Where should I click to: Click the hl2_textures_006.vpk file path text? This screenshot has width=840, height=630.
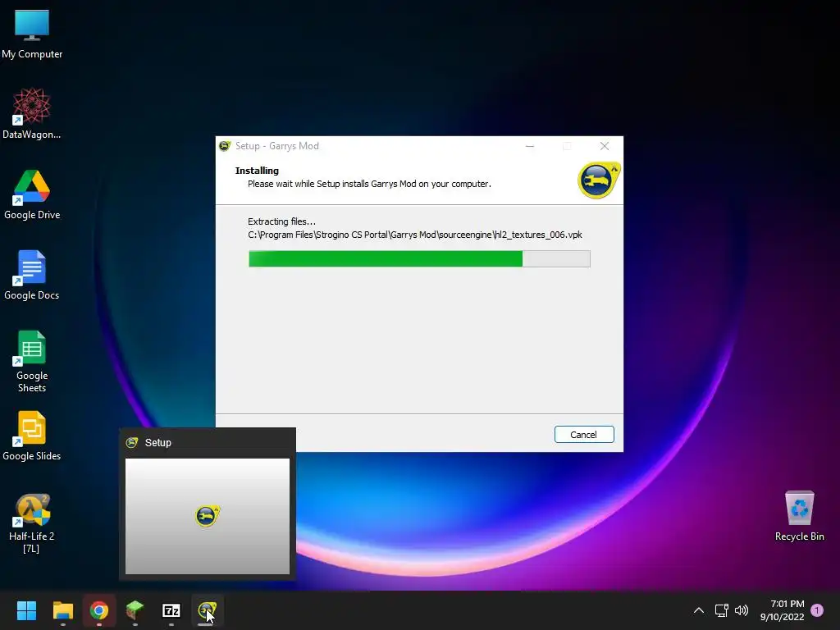[414, 235]
